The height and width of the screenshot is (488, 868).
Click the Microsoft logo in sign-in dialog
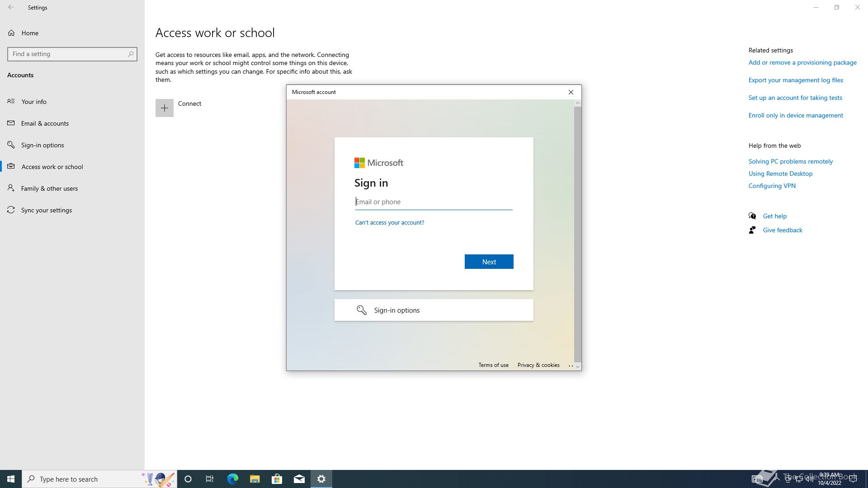tap(378, 163)
